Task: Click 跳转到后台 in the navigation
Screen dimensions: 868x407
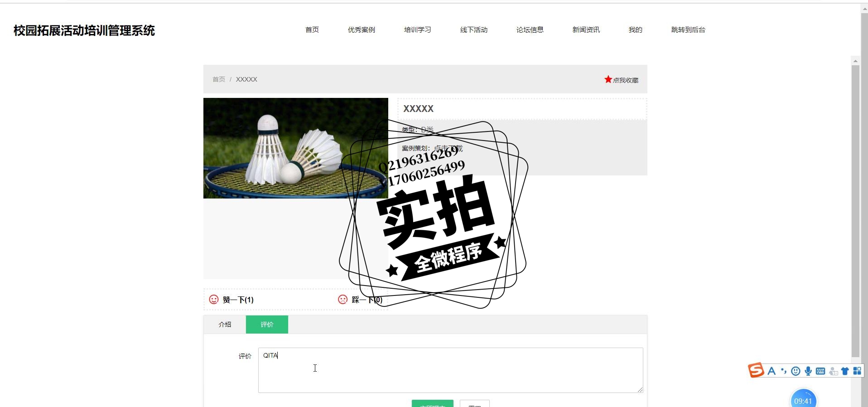Action: point(688,30)
